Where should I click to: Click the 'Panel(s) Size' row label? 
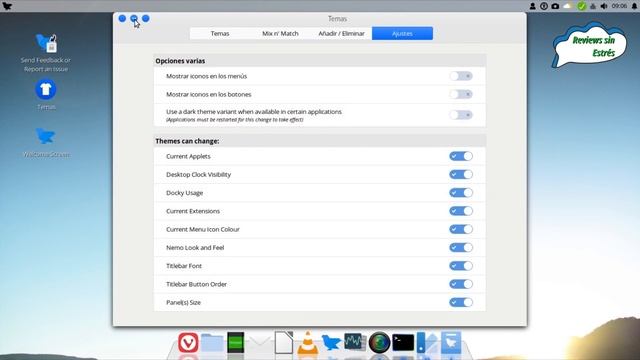click(x=183, y=302)
